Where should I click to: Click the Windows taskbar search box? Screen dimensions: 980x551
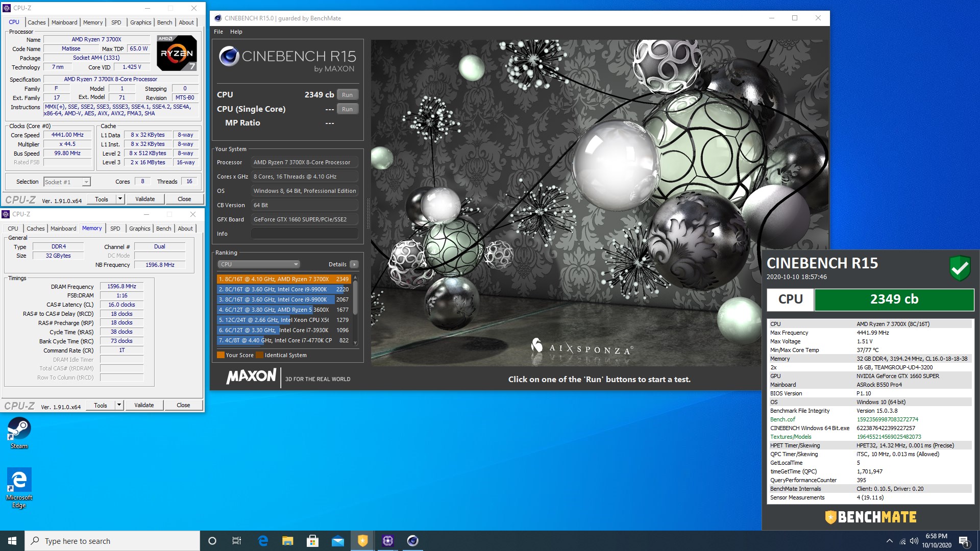[112, 541]
